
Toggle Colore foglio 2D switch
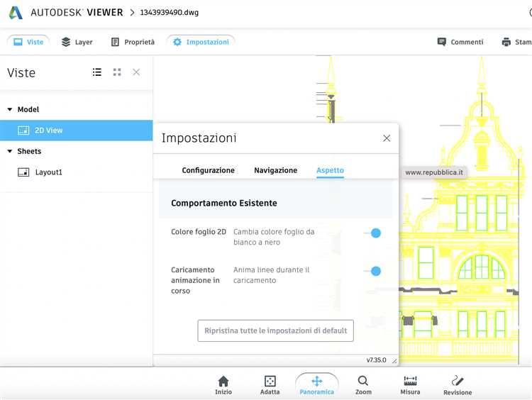coord(372,233)
